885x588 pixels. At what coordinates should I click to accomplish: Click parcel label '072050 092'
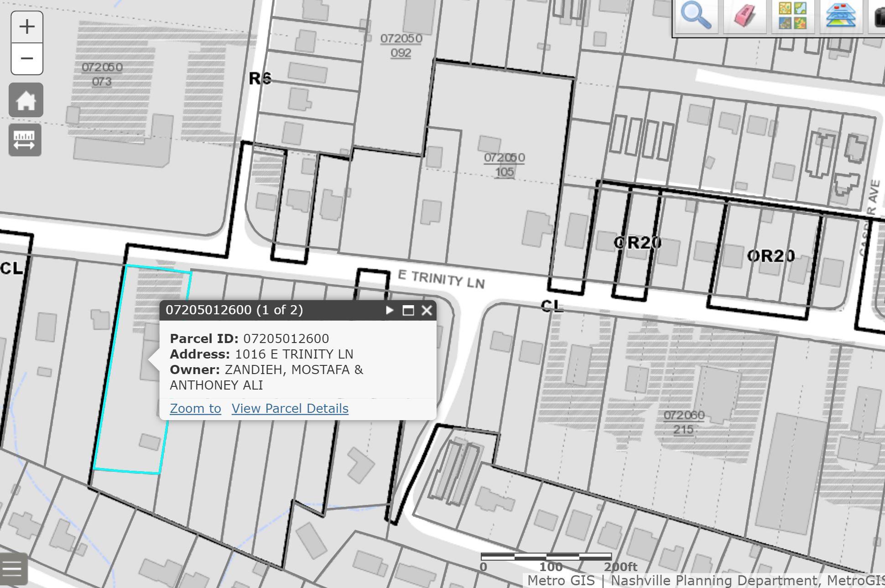401,46
